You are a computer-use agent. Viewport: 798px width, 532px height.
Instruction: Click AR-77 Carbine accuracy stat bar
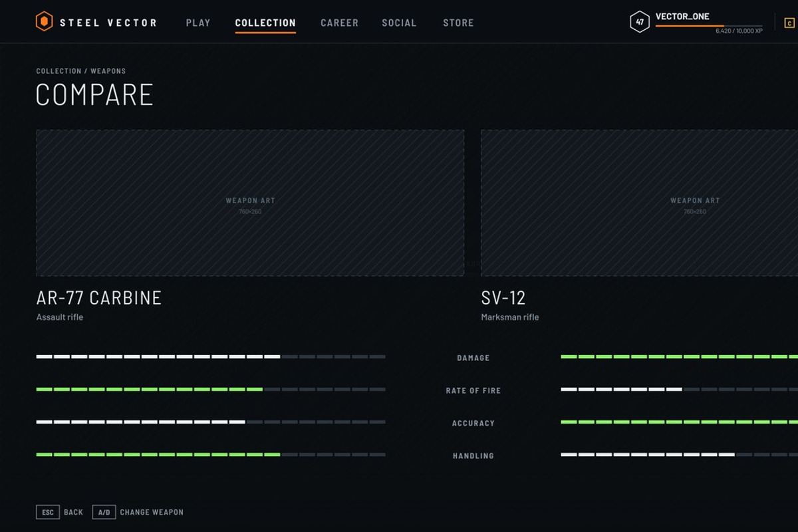point(211,422)
